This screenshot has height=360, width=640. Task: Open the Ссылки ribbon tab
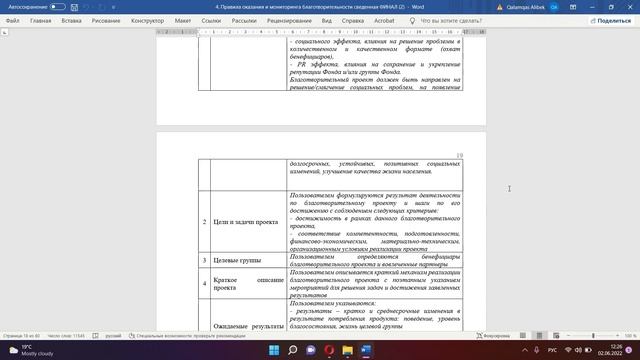(211, 20)
